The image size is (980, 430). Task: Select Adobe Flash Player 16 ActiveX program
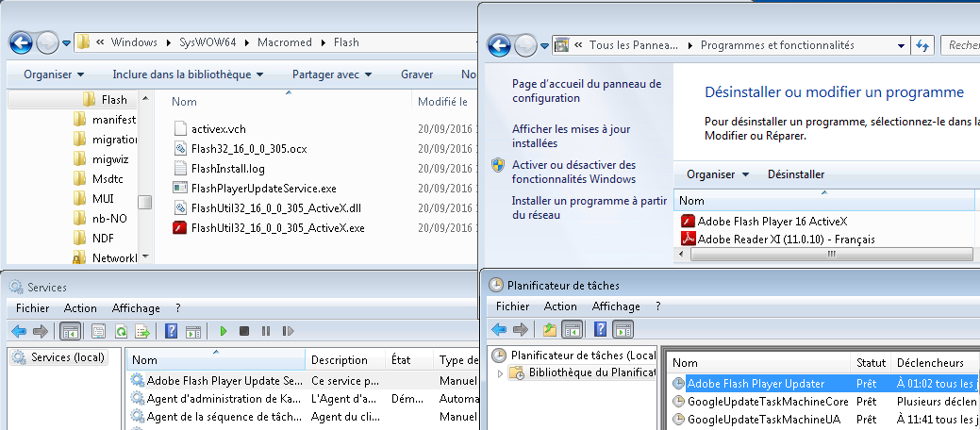[764, 221]
